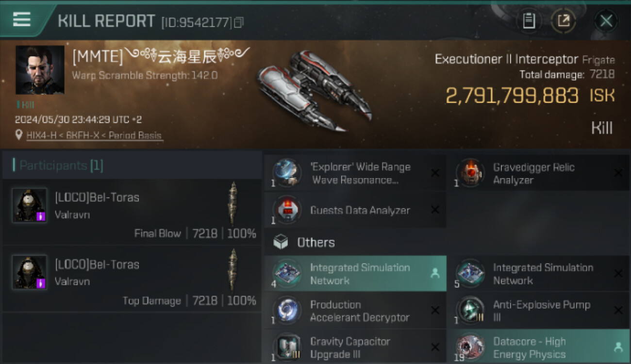Select the Gravedigger Relic Analyzer item
The height and width of the screenshot is (364, 631).
pos(538,173)
